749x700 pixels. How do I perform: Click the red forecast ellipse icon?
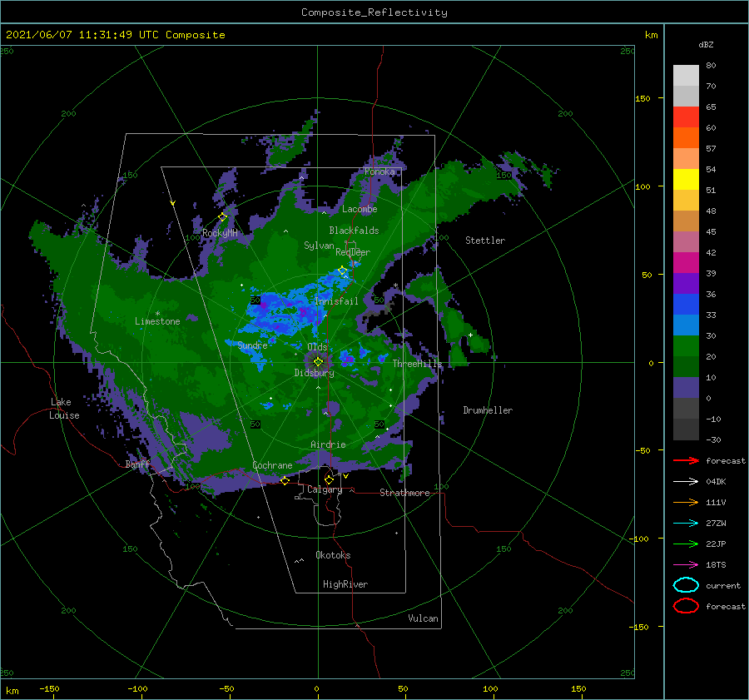(x=686, y=606)
